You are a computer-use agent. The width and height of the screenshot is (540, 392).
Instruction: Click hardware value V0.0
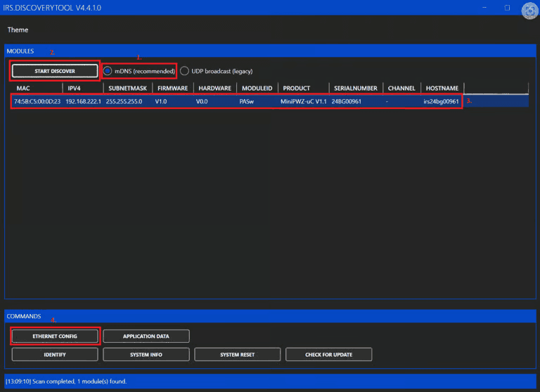point(202,101)
